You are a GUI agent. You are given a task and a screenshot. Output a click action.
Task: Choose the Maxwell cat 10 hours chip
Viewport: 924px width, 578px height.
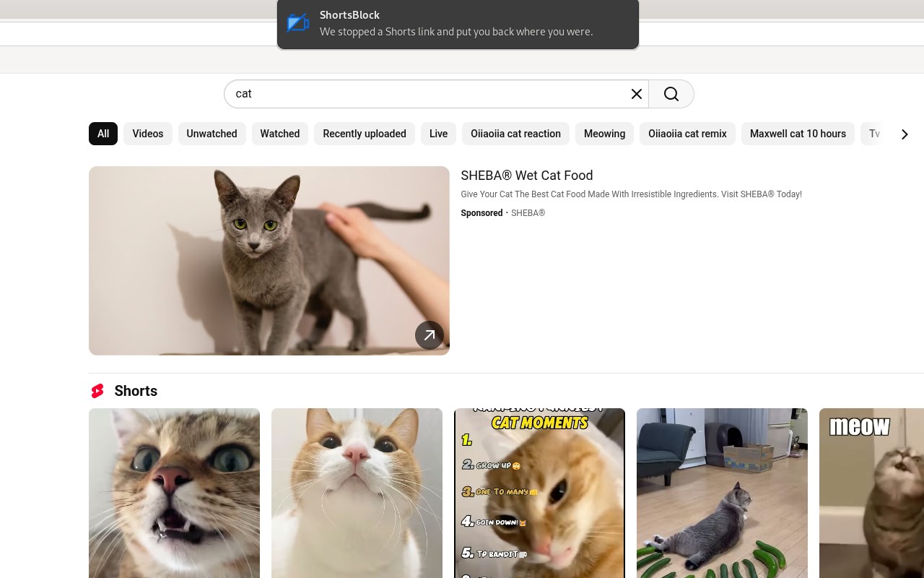pyautogui.click(x=798, y=134)
